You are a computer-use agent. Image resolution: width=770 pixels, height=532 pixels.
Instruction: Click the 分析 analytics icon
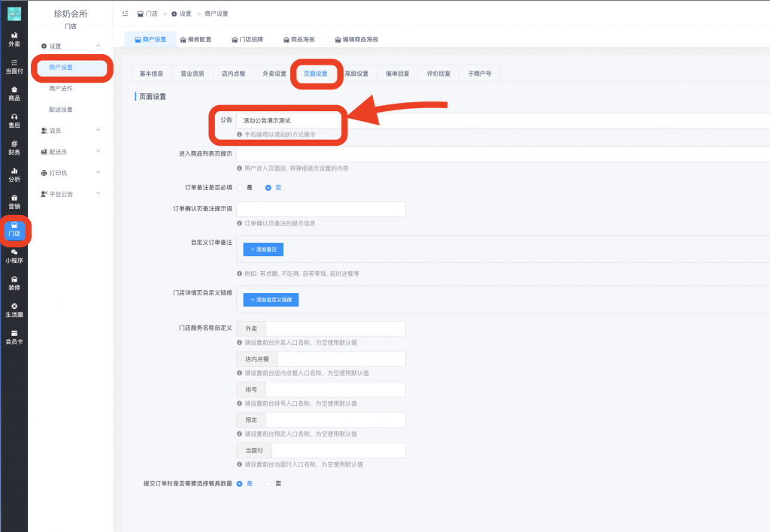[x=14, y=174]
